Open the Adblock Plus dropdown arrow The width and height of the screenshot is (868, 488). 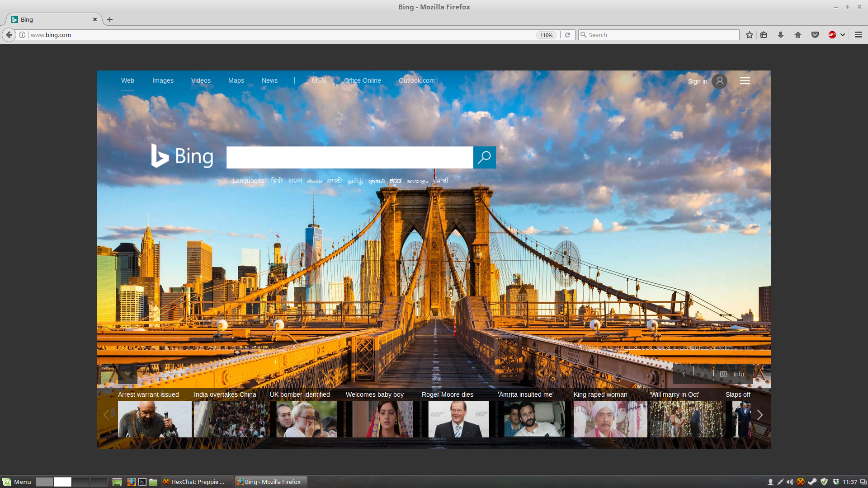click(x=843, y=35)
